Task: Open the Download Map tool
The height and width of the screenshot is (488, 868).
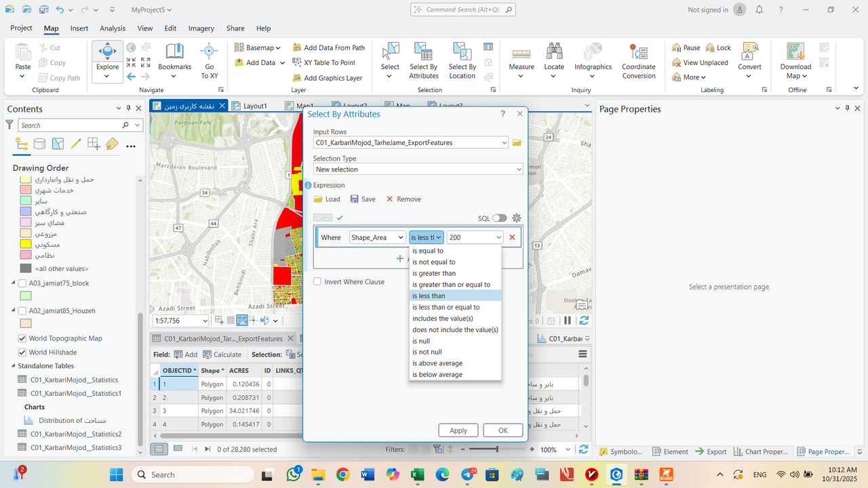Action: 795,61
